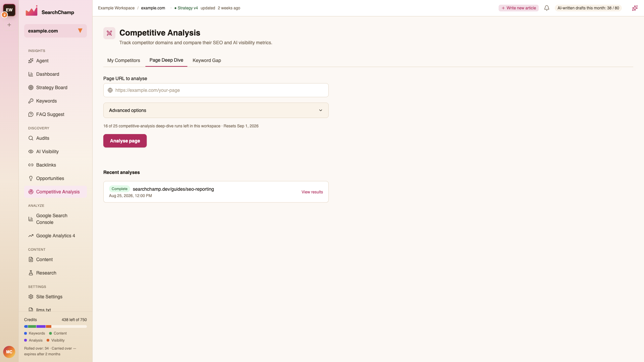This screenshot has height=362, width=644.
Task: Click the sparkle assistant icon at top right
Action: click(635, 8)
